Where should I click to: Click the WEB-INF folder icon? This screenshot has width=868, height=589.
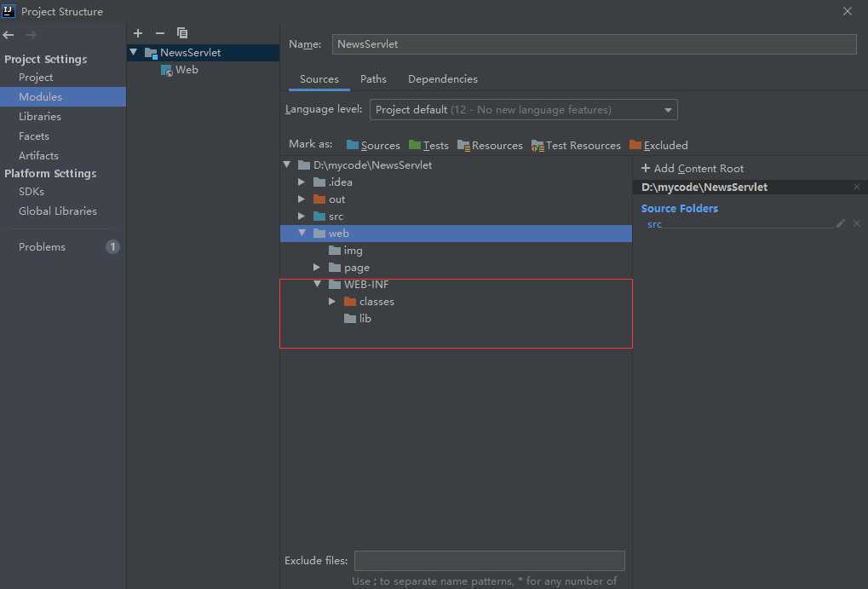point(335,284)
